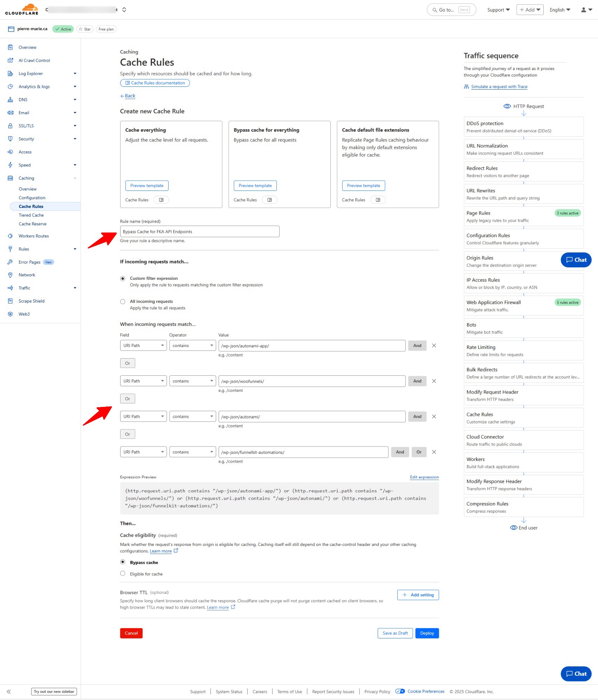Deploy the cache rule
This screenshot has width=598, height=700.
tap(427, 633)
